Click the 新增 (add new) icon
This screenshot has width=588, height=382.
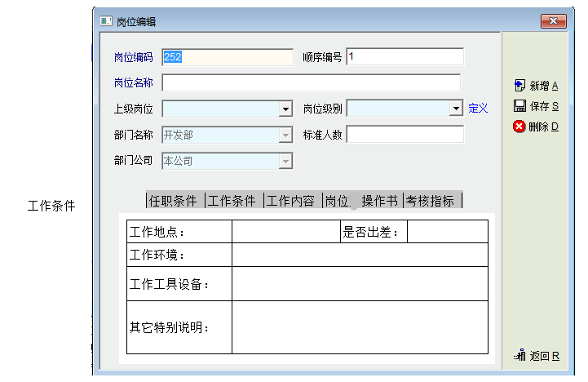519,86
